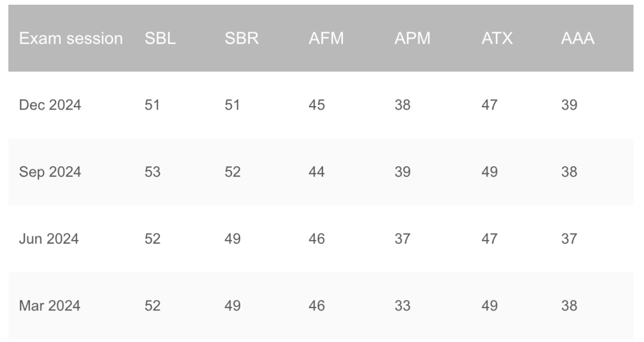Viewport: 644px width, 342px height.
Task: Click Jun 2024 APM value 37
Action: point(402,239)
